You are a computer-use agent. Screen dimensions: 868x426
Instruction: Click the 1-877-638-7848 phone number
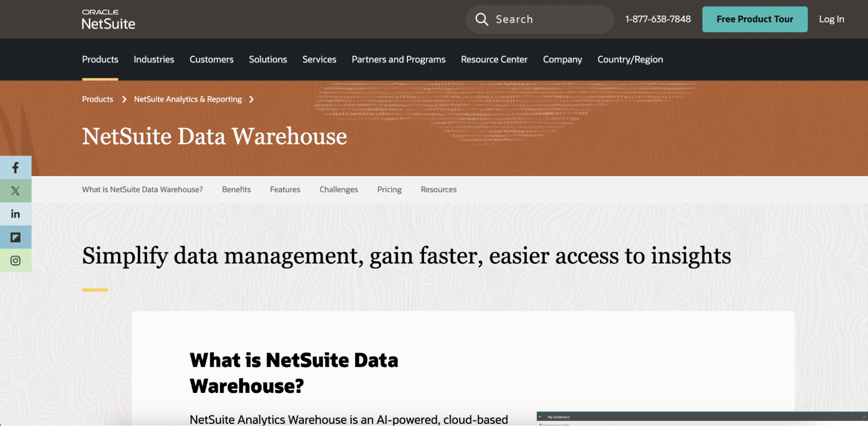click(658, 19)
